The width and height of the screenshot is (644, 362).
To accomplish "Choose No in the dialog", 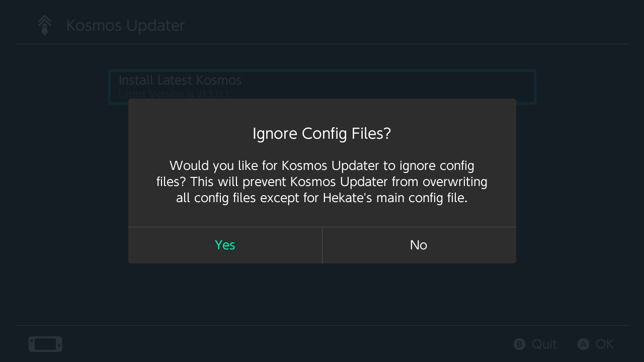I will tap(419, 245).
